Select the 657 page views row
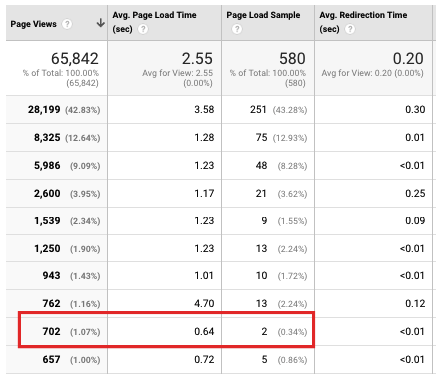 (x=220, y=359)
